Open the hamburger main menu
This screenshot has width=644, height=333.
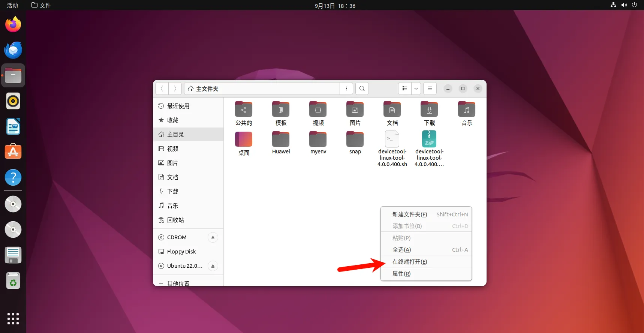430,88
